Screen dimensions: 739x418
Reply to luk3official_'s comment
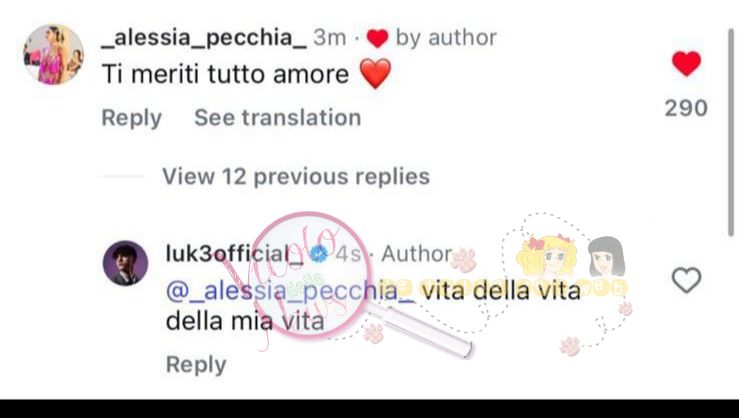(x=196, y=365)
